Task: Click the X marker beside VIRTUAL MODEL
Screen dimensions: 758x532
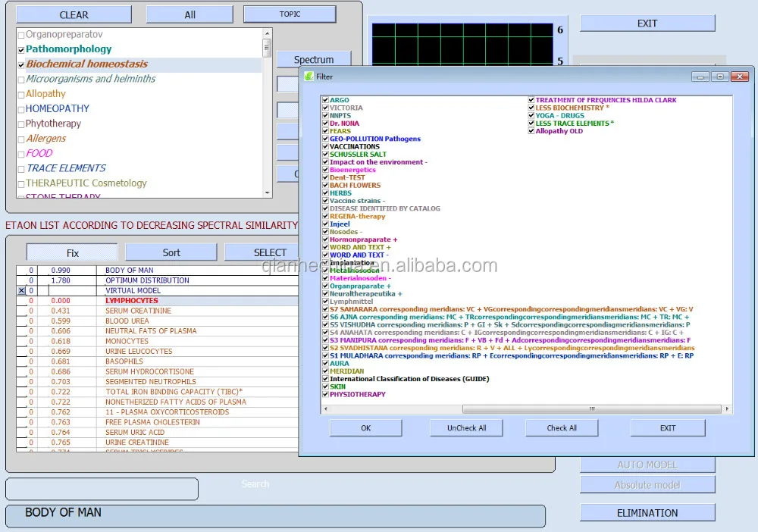Action: (x=21, y=290)
